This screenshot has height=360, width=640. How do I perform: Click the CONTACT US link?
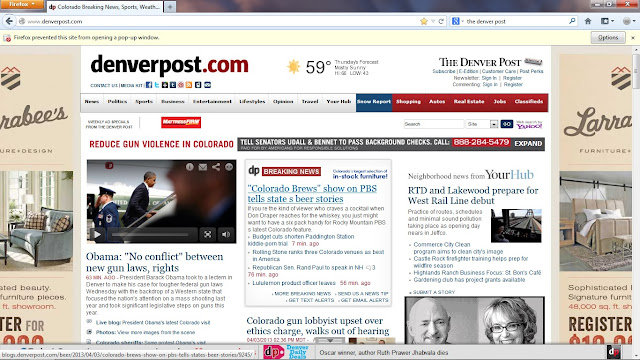click(x=104, y=85)
